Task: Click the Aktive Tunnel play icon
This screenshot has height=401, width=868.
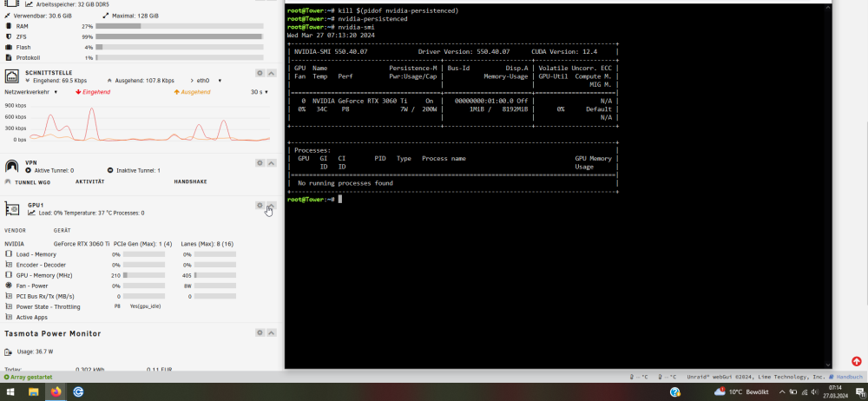Action: (29, 171)
